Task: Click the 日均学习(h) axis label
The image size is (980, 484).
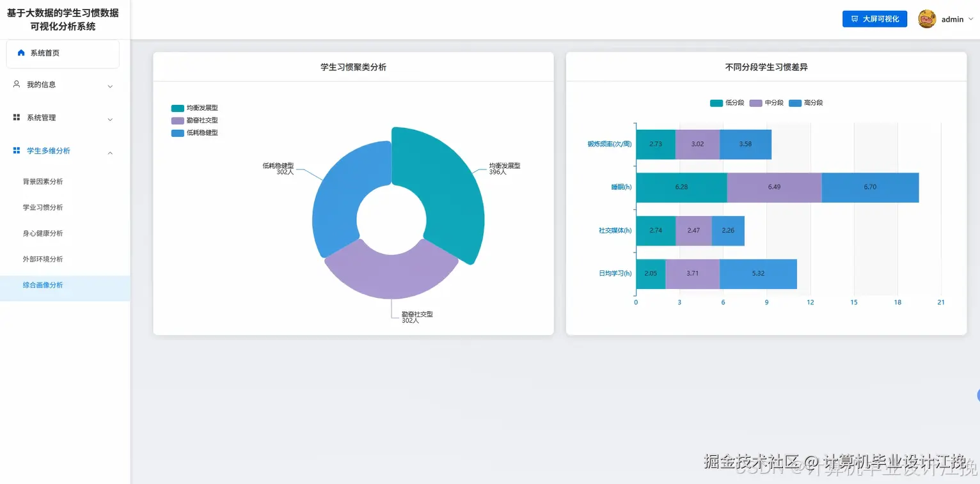Action: click(x=615, y=274)
